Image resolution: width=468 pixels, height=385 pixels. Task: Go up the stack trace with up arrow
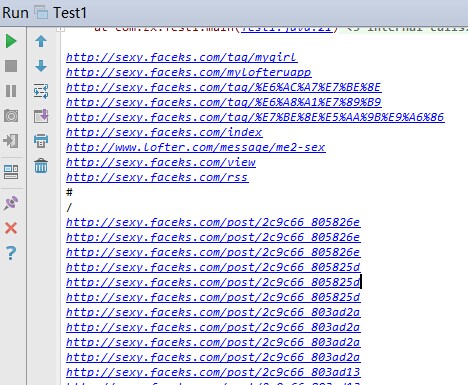(x=41, y=41)
